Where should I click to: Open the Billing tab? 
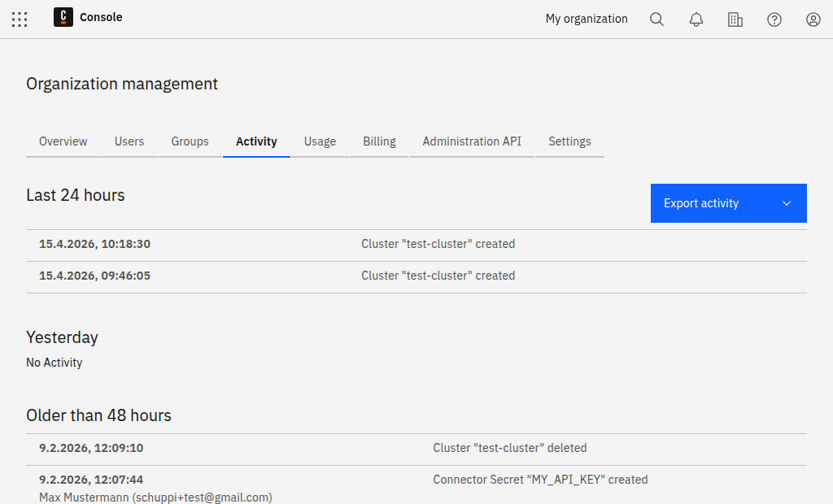(x=379, y=141)
